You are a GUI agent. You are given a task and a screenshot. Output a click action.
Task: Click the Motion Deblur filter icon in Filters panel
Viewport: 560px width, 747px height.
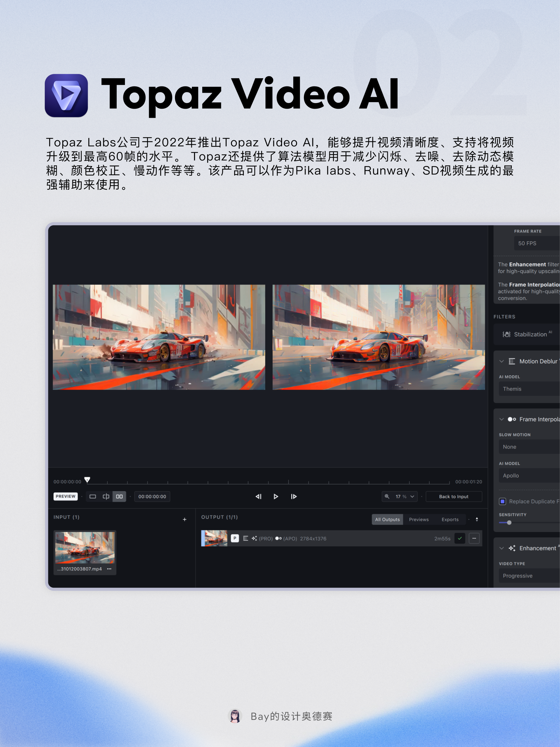click(x=512, y=361)
